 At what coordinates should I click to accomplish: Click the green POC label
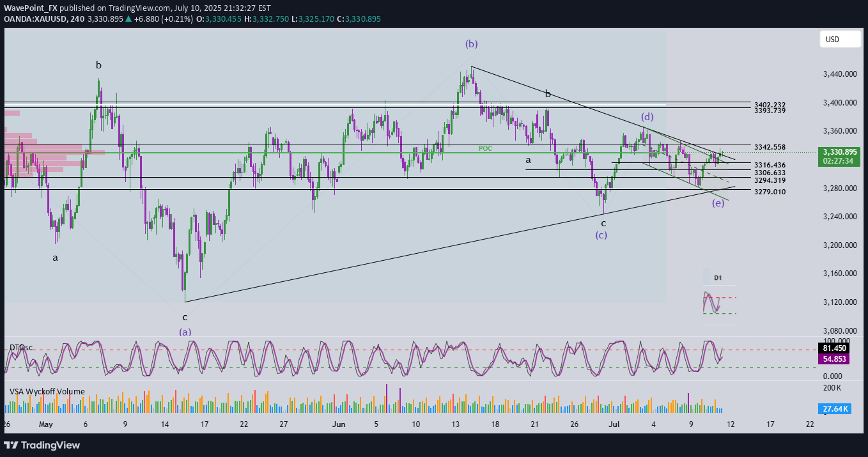tap(486, 148)
